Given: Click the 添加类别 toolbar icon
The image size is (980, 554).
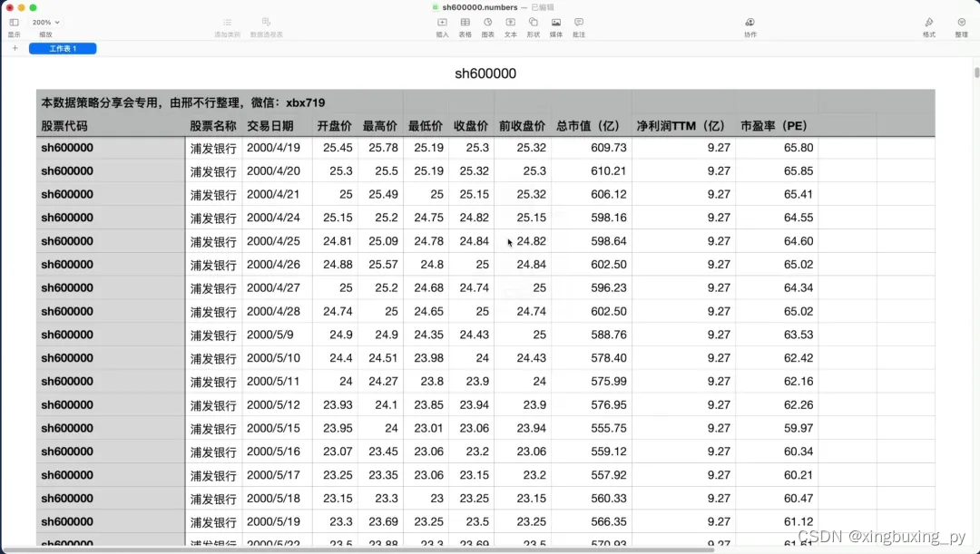Looking at the screenshot, I should tap(227, 23).
